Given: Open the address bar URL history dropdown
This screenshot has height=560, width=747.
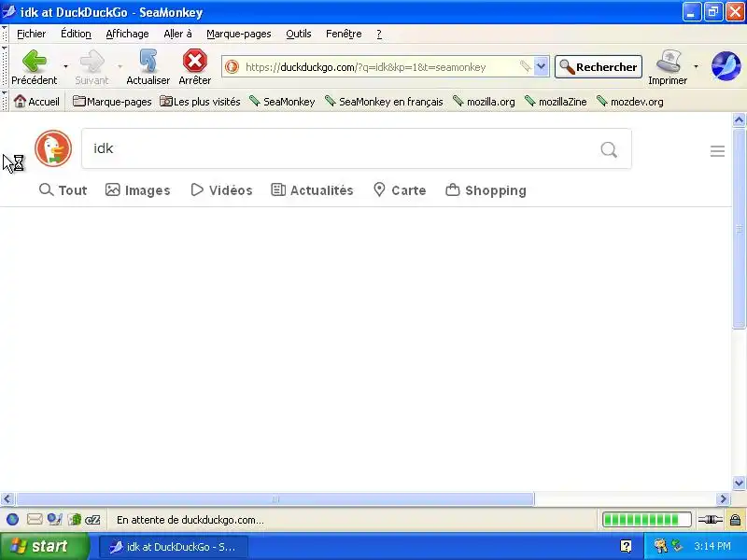Looking at the screenshot, I should coord(542,66).
